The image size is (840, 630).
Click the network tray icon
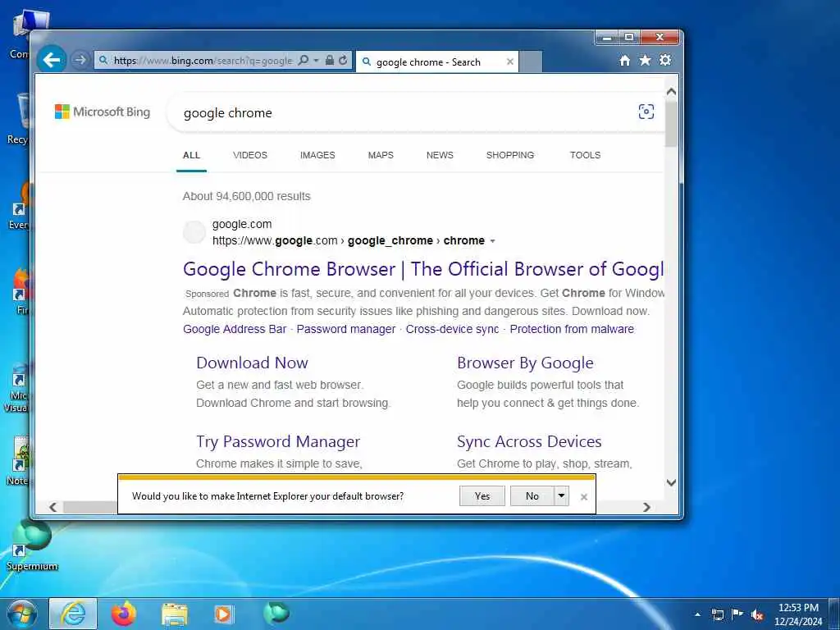click(x=718, y=614)
